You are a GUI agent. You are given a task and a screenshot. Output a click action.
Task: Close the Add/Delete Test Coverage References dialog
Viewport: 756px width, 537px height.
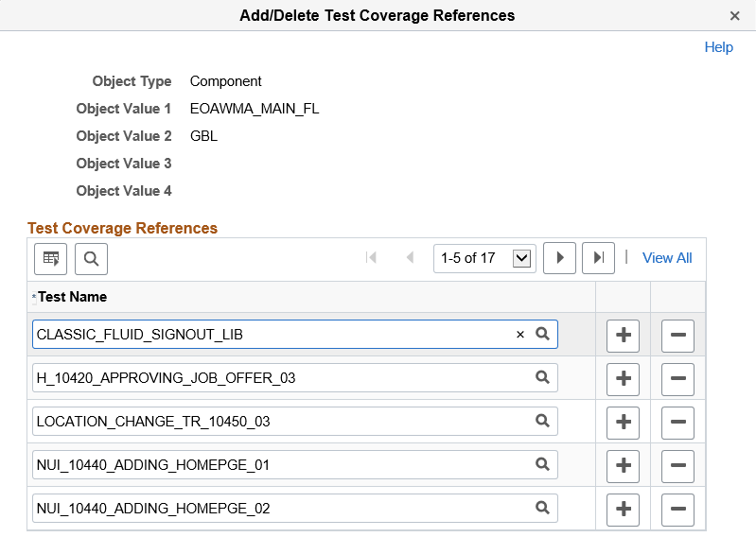[x=735, y=16]
